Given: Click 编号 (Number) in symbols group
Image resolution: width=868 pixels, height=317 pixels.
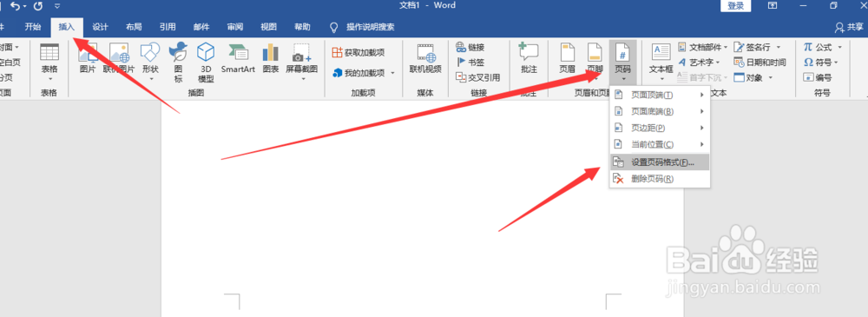Looking at the screenshot, I should [818, 77].
